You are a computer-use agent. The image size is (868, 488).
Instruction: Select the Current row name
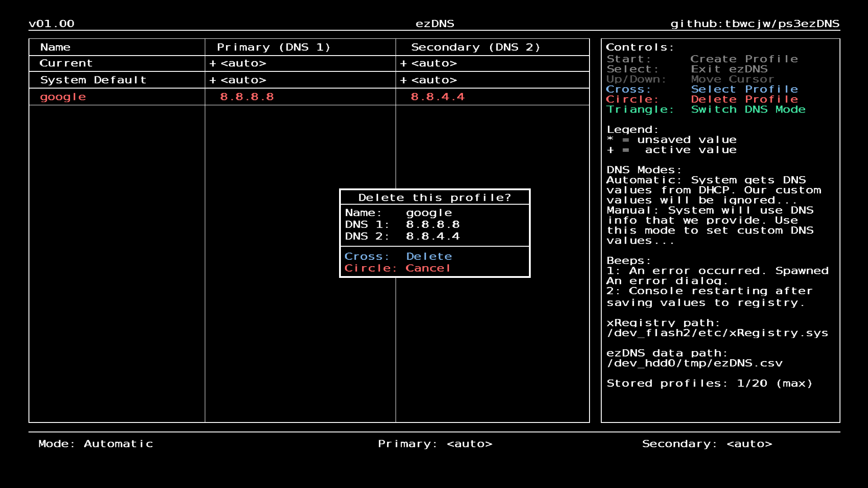point(66,63)
